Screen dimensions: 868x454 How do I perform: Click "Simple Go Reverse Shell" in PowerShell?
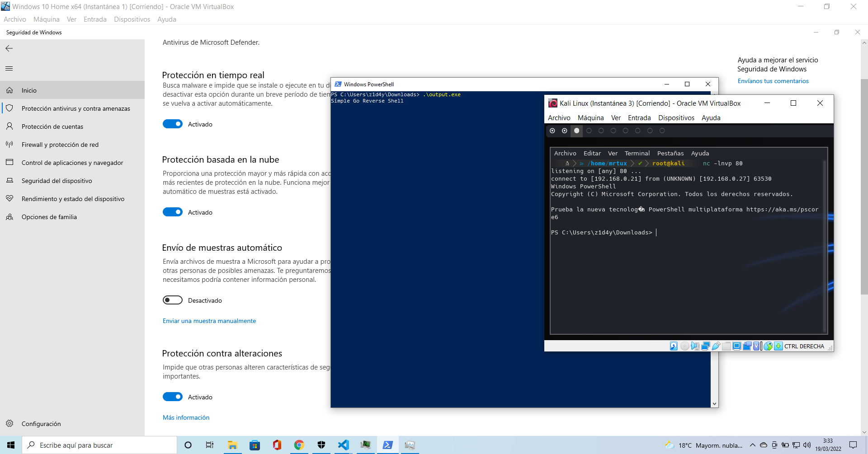click(367, 101)
